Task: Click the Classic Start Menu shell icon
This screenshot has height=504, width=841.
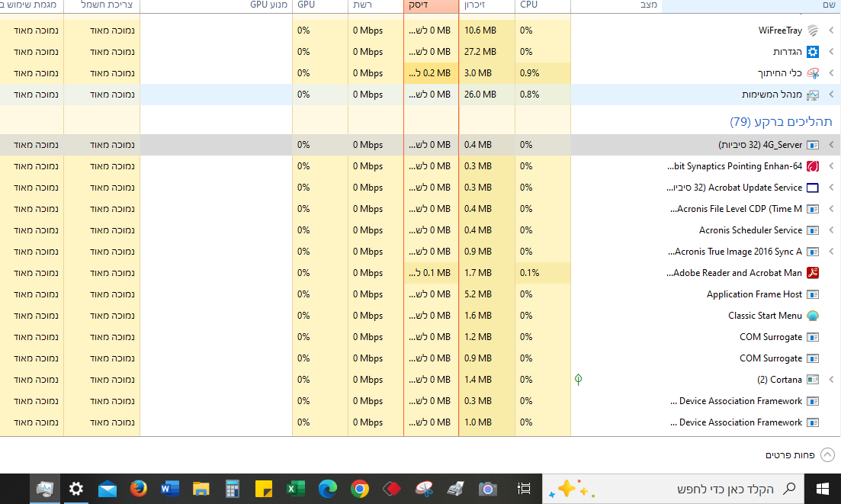Action: coord(813,316)
